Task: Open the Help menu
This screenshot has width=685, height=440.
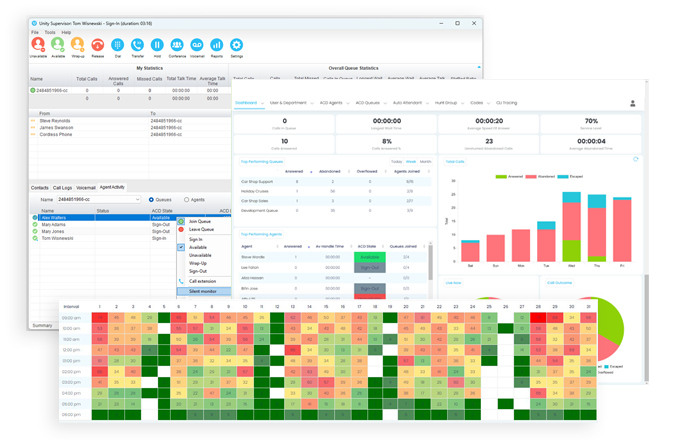Action: (x=66, y=32)
